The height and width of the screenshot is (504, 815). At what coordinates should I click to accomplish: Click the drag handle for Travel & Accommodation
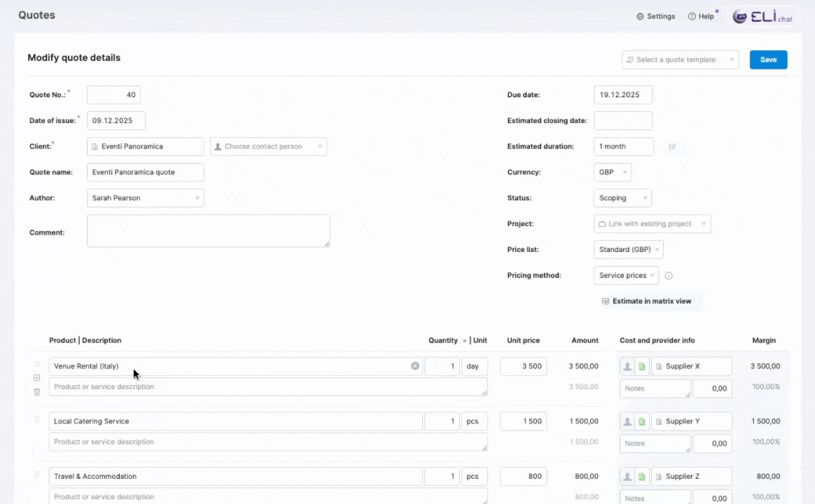(37, 475)
